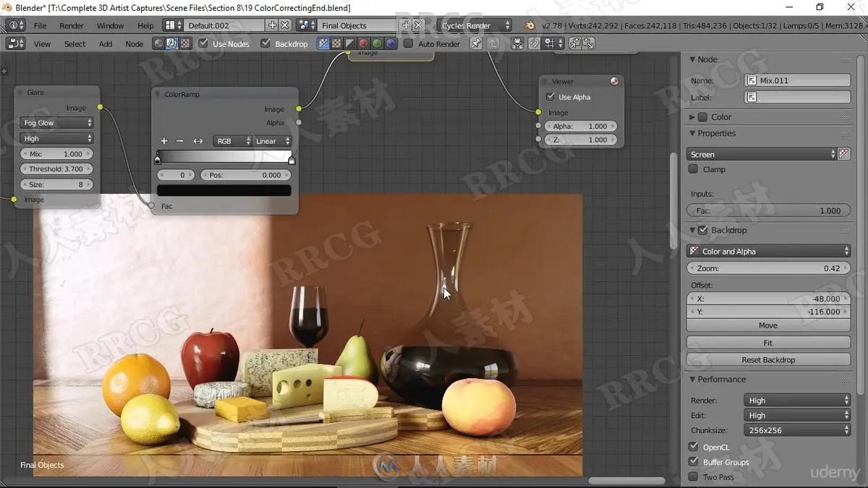This screenshot has height=488, width=868.
Task: Open the Help menu
Action: pyautogui.click(x=145, y=25)
